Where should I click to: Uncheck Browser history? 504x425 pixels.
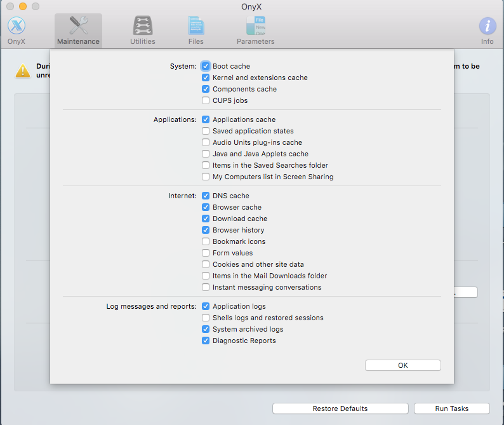tap(206, 230)
